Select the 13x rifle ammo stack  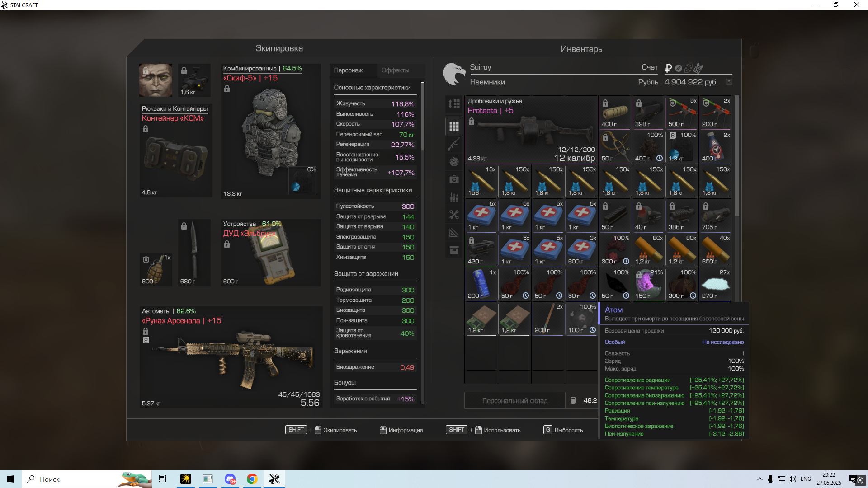481,181
